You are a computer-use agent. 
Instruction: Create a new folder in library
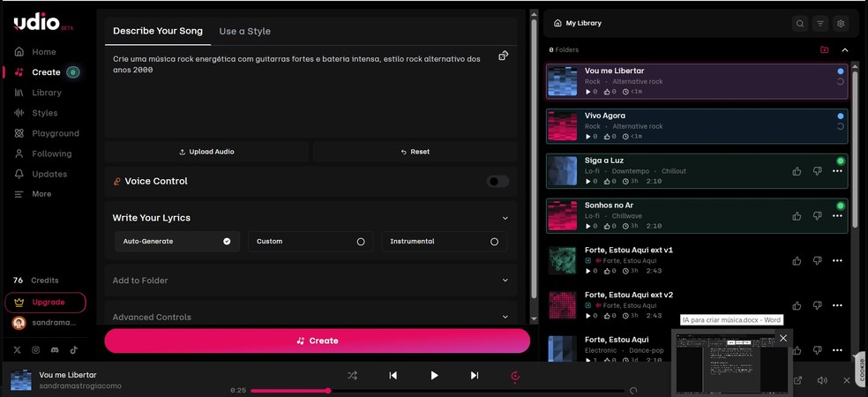point(824,49)
